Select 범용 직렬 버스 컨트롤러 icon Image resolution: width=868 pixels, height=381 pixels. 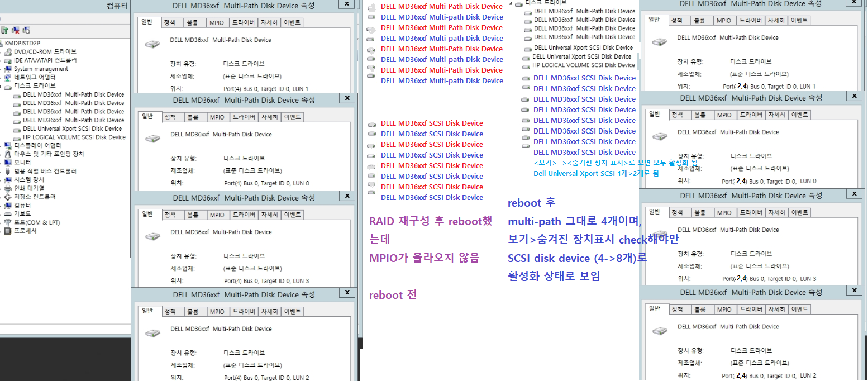point(8,171)
